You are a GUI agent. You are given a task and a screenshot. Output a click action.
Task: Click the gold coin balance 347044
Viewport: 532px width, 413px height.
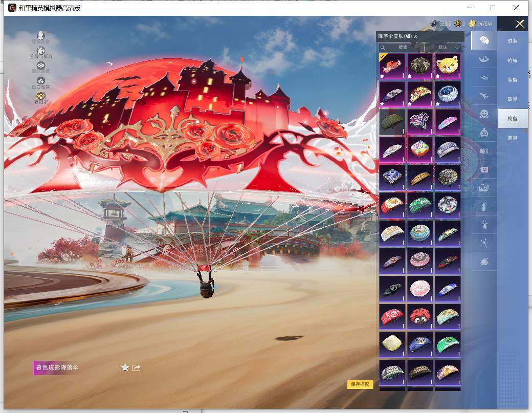484,24
